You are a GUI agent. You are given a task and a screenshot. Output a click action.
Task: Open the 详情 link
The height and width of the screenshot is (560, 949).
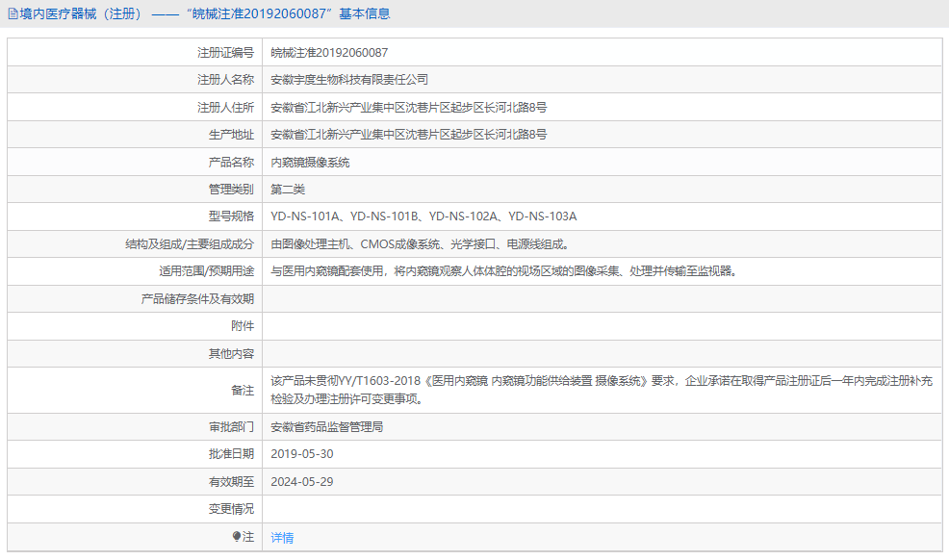(x=282, y=538)
